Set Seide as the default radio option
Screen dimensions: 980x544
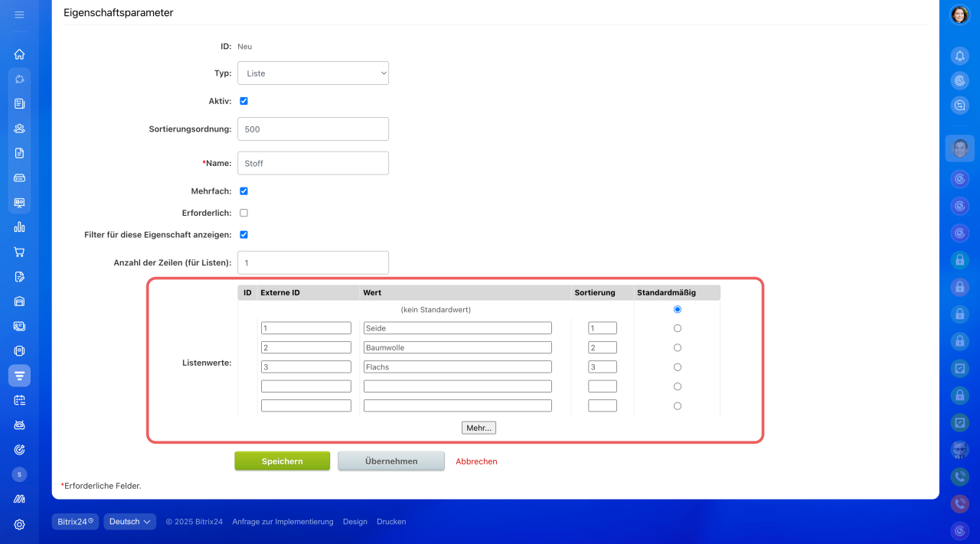678,328
